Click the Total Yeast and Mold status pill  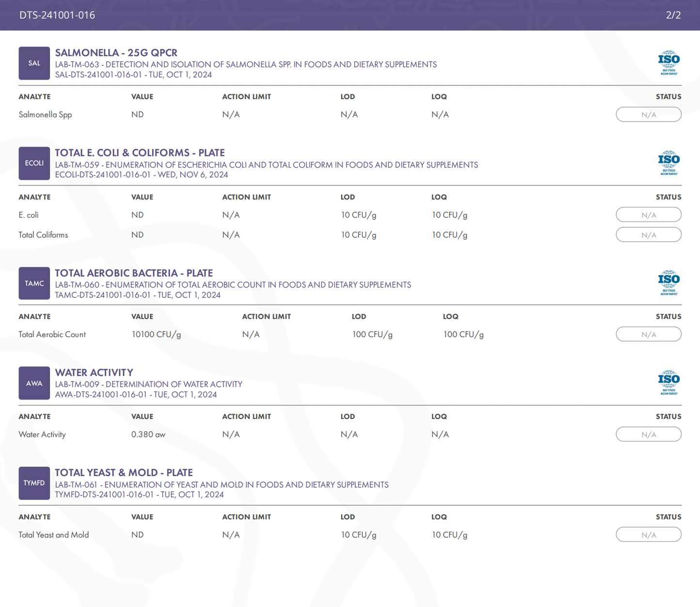tap(648, 535)
